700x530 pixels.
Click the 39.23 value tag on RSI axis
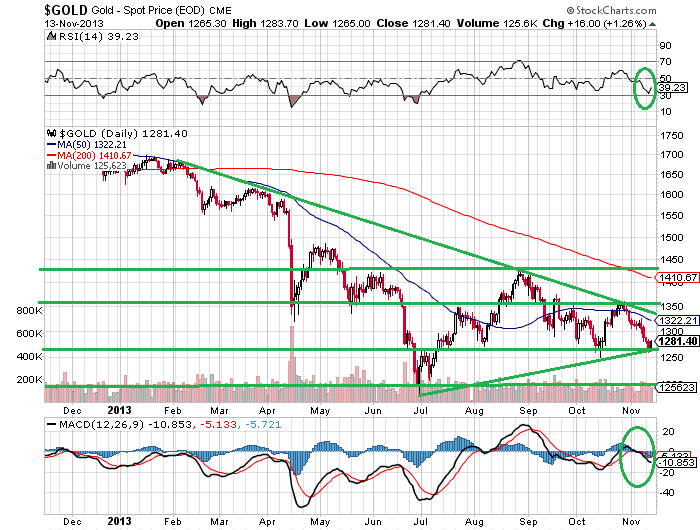tap(672, 88)
